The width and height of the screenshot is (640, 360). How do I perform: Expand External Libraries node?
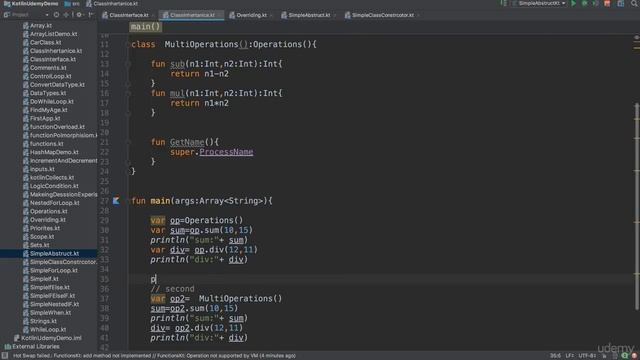pos(32,347)
